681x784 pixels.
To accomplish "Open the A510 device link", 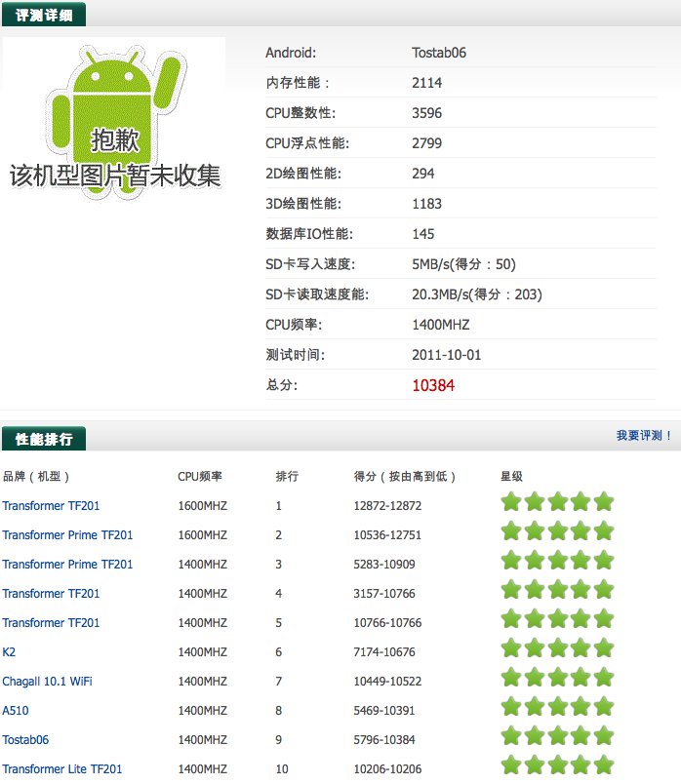I will click(16, 711).
